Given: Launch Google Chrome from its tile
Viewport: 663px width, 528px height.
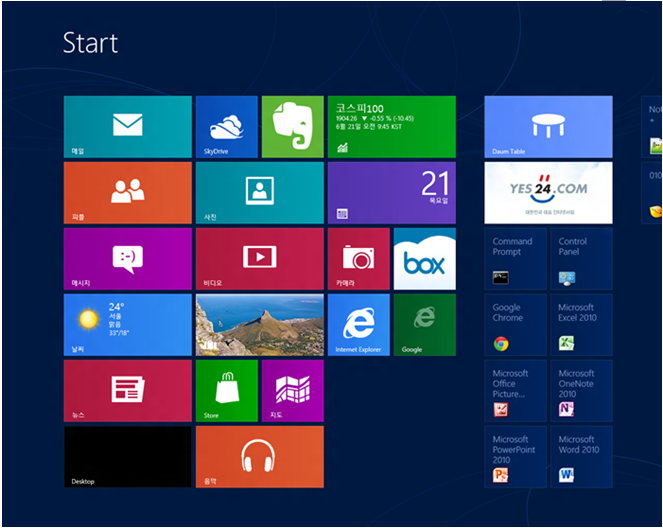Looking at the screenshot, I should coord(516,324).
